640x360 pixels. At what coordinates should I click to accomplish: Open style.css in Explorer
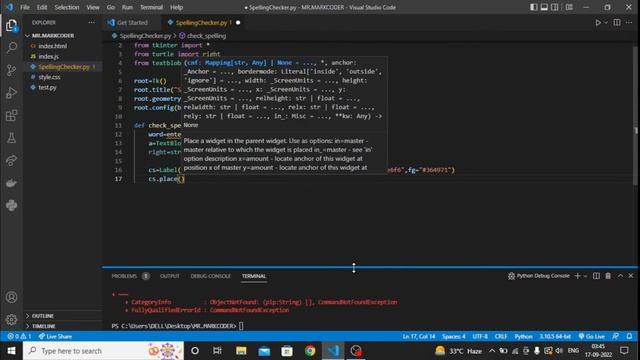click(x=49, y=77)
